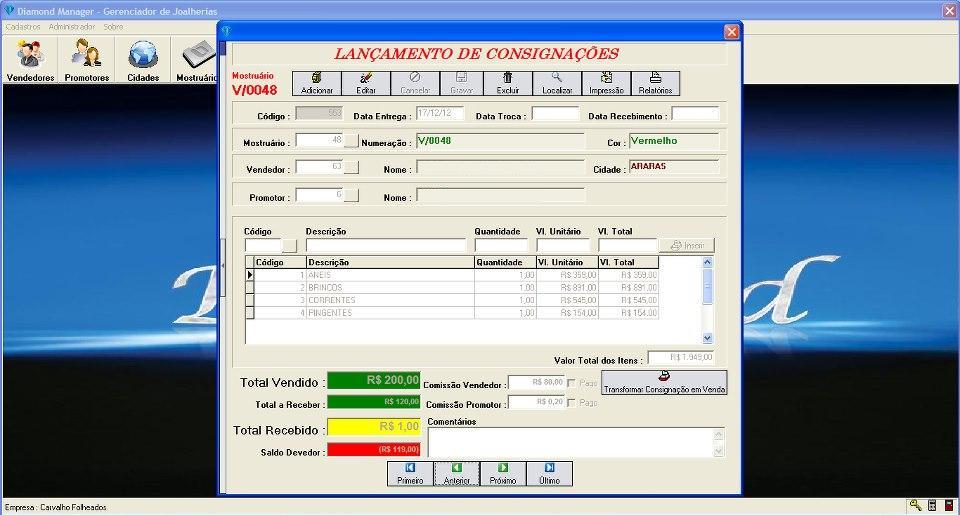
Task: Click Transformar Consignação em Venda button
Action: pos(664,383)
